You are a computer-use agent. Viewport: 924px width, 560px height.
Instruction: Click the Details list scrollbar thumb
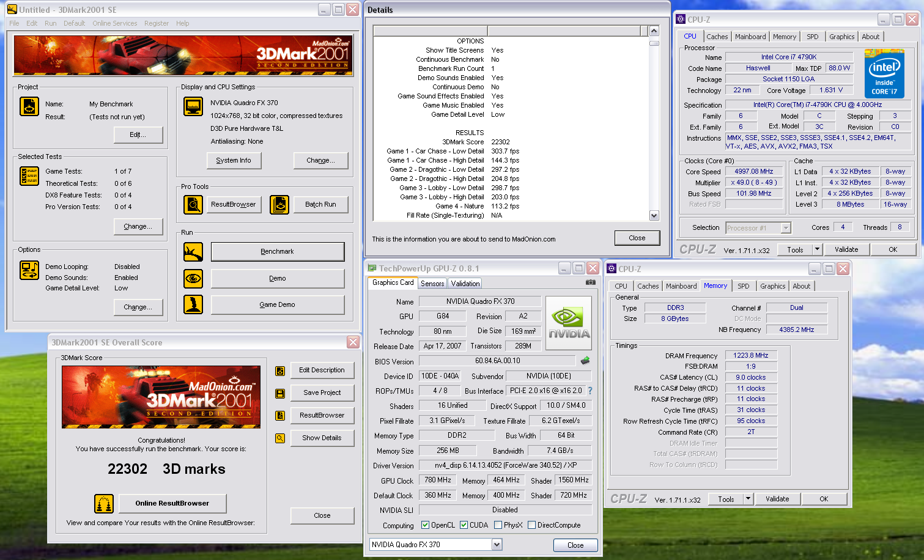(x=654, y=43)
